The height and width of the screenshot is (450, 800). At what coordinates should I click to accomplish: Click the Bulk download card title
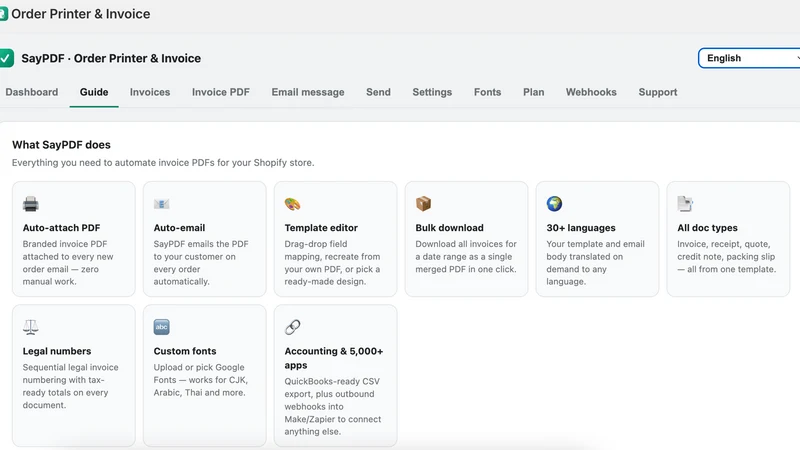coord(449,228)
